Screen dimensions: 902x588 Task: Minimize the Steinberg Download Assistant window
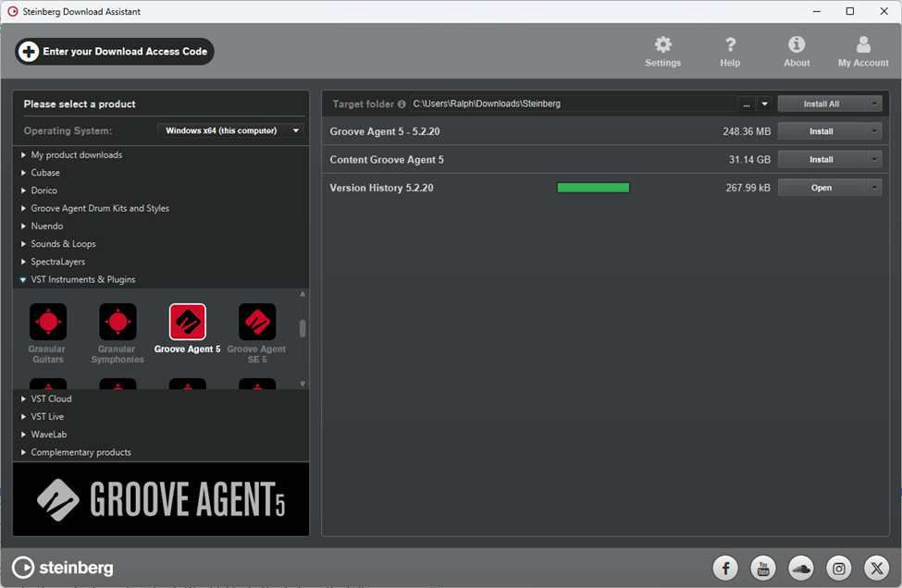816,11
